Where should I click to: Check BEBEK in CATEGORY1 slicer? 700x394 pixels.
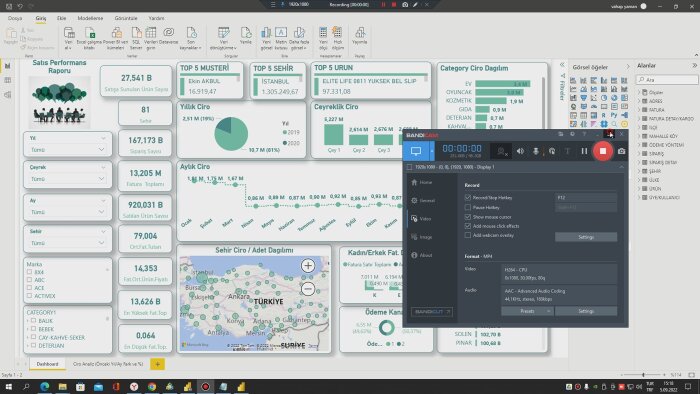[x=33, y=329]
